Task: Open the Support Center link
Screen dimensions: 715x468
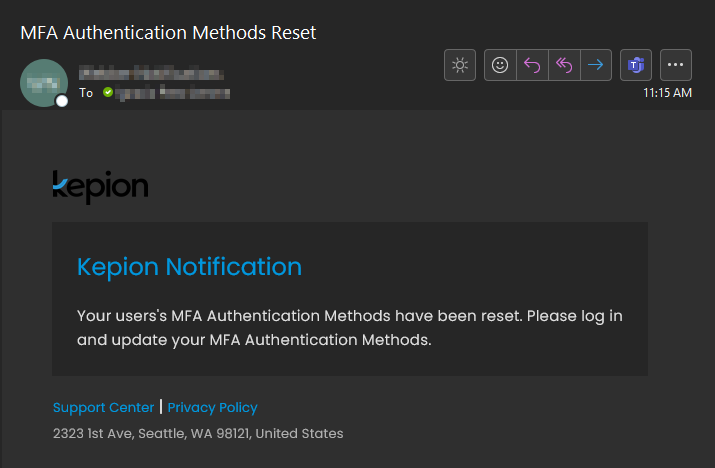Action: pos(104,407)
